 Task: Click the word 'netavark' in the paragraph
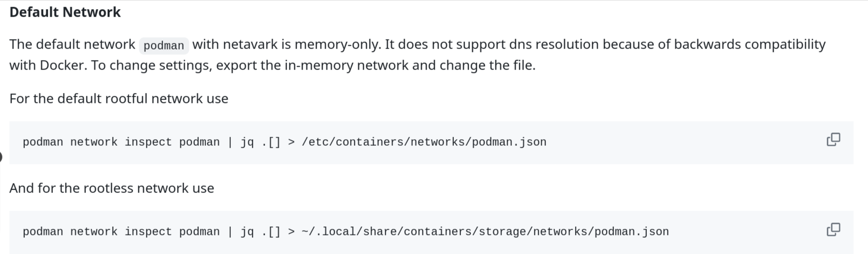(250, 44)
